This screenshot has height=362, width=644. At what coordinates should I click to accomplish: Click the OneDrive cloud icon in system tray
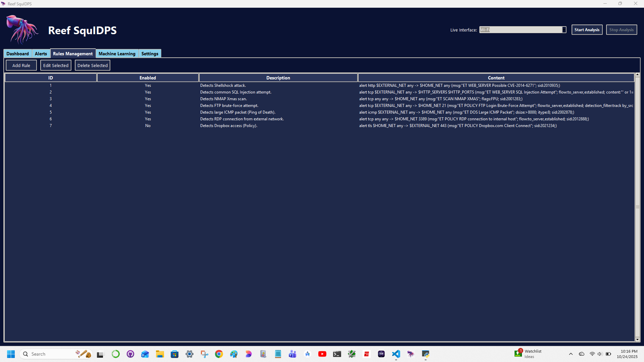tap(582, 354)
